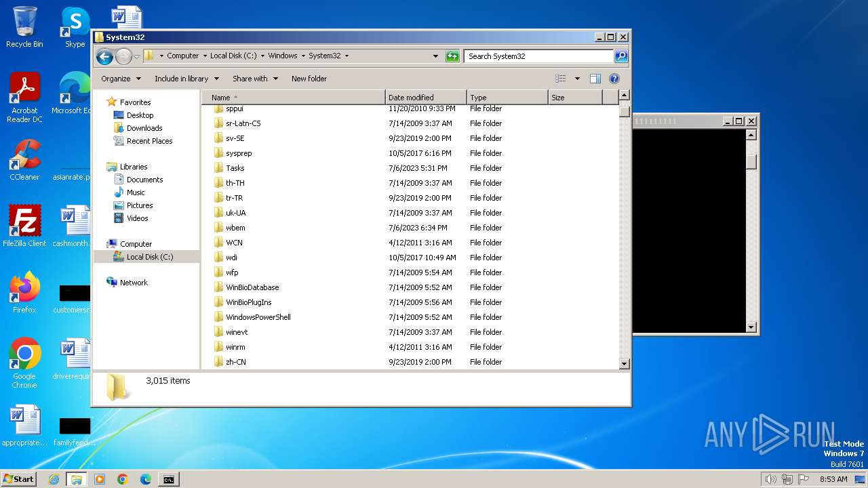Select Favorites in navigation pane
This screenshot has width=868, height=488.
coord(135,102)
